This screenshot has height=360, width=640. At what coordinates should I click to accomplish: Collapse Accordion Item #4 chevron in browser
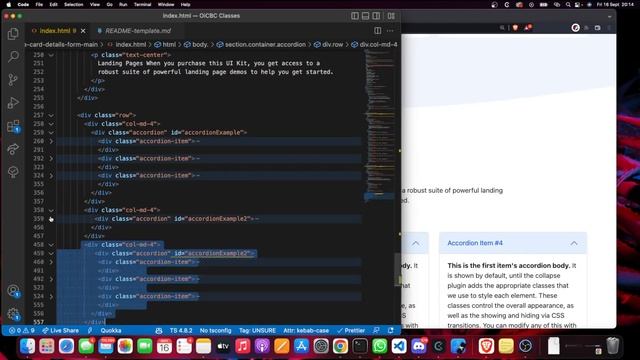574,243
